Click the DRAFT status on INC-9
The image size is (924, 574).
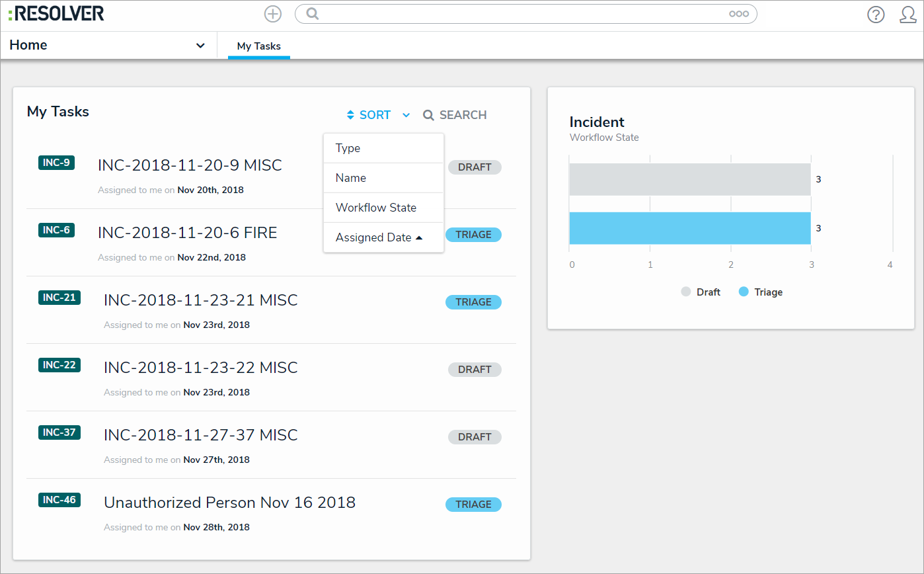click(x=475, y=167)
